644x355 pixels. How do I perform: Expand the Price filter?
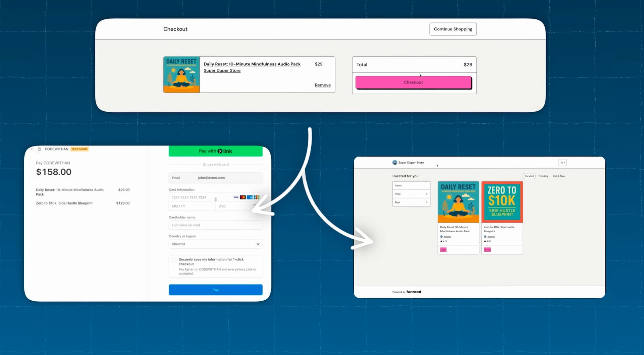click(411, 194)
